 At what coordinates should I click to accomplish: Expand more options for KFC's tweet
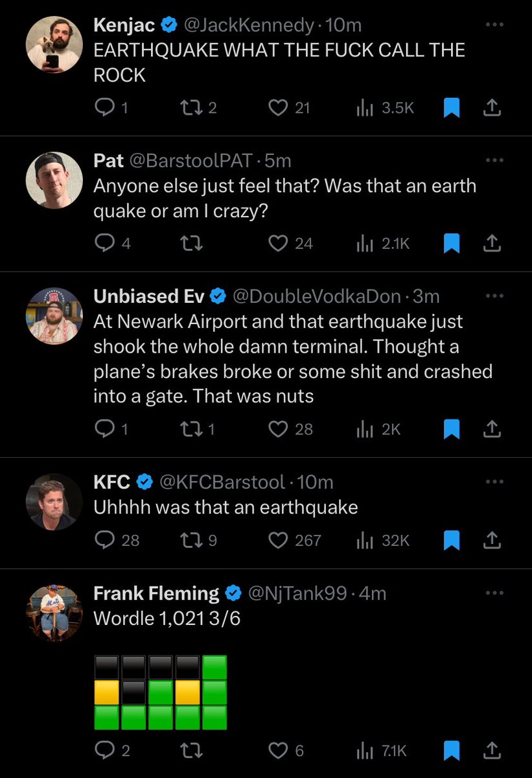[494, 482]
